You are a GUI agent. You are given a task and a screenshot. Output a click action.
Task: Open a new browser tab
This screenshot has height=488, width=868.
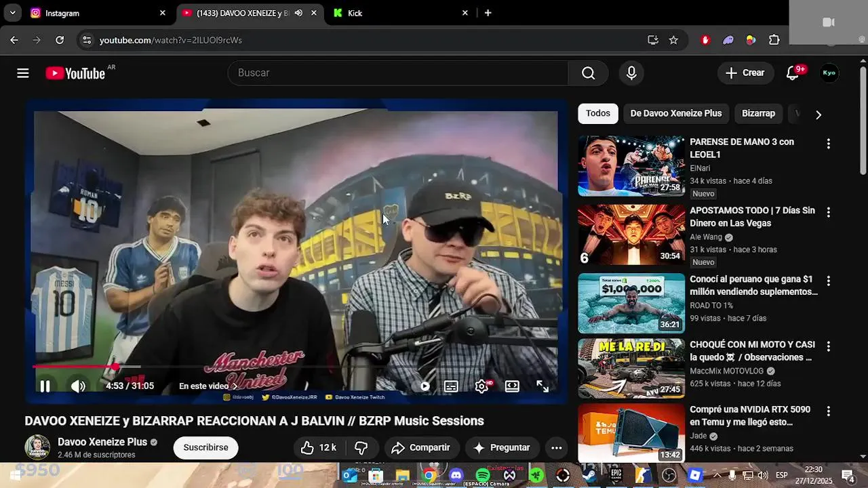coord(488,13)
